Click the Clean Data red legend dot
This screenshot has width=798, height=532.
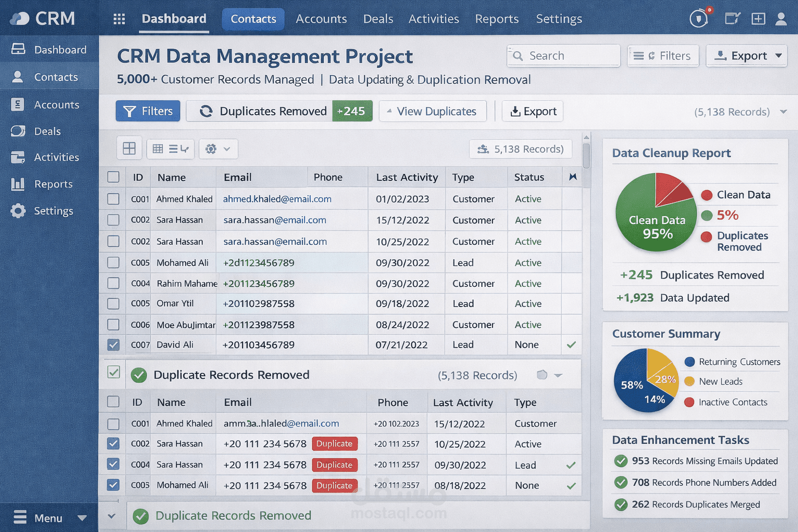707,195
